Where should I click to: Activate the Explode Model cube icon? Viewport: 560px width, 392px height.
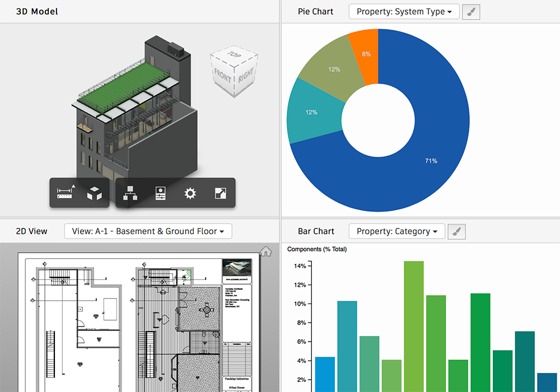pos(94,193)
